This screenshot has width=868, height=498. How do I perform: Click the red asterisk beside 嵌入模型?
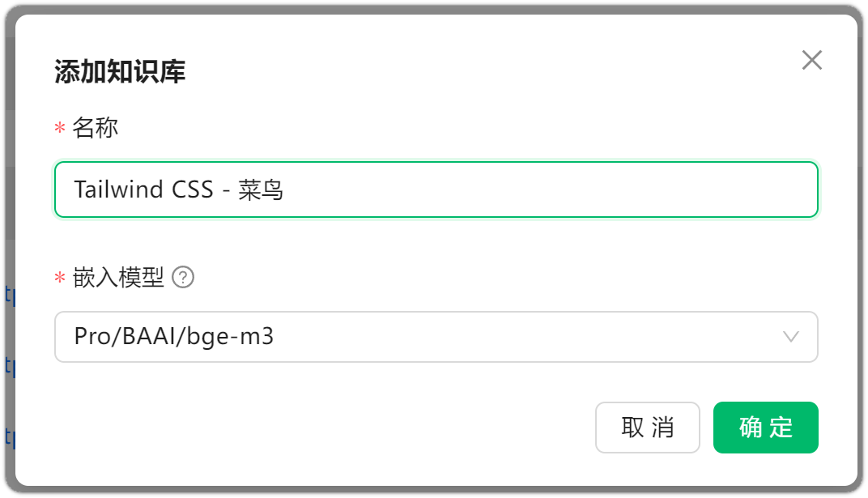pos(60,277)
